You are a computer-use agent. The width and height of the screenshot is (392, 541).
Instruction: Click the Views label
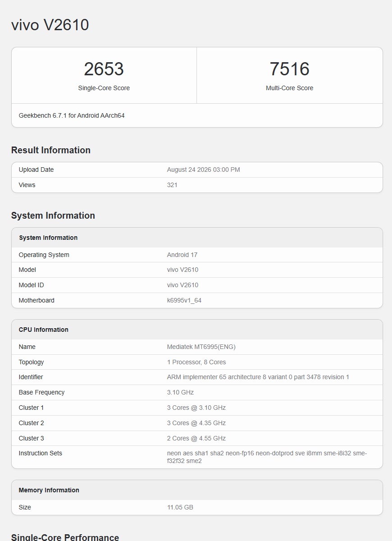[x=27, y=185]
